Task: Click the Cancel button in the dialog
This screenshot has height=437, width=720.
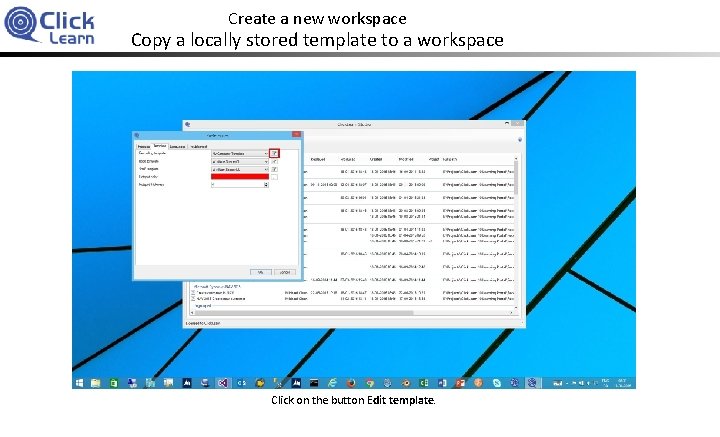Action: click(285, 272)
